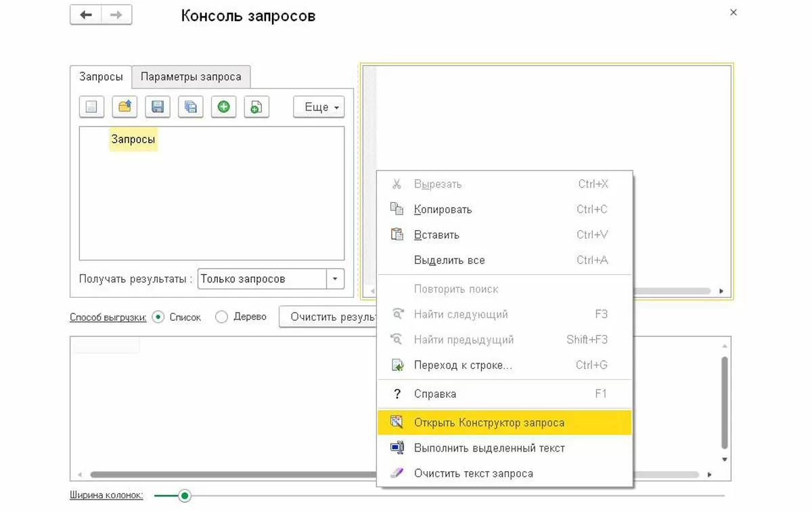Go back with the left arrow button

pos(86,15)
